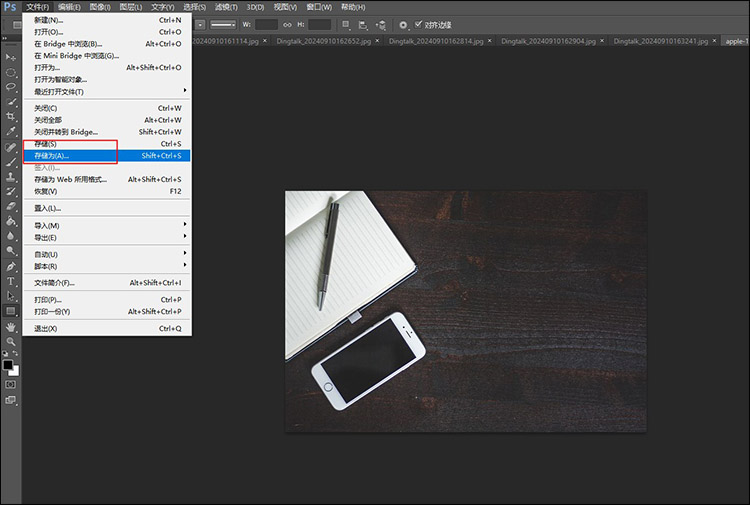Select the Paint Bucket tool
The height and width of the screenshot is (505, 750).
11,221
